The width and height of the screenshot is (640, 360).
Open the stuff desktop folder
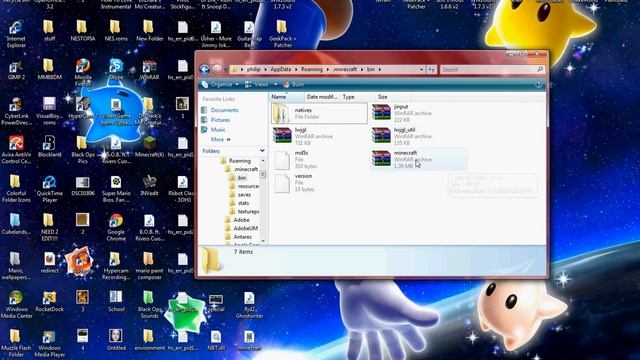(x=49, y=30)
